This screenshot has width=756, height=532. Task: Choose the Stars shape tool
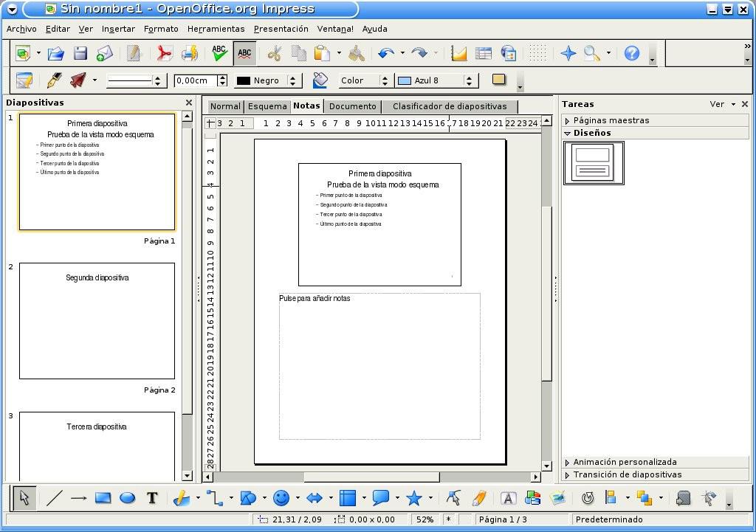click(414, 498)
